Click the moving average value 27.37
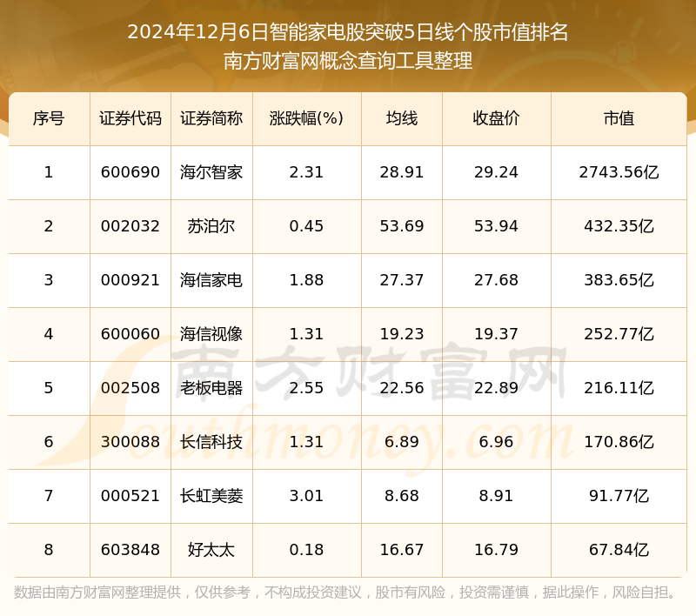Viewport: 696px width, 616px height. tap(402, 280)
